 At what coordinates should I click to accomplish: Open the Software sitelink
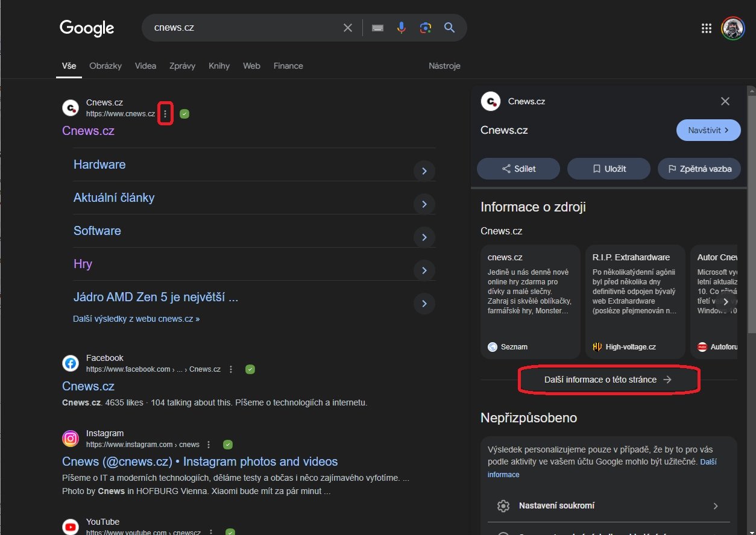pyautogui.click(x=97, y=231)
